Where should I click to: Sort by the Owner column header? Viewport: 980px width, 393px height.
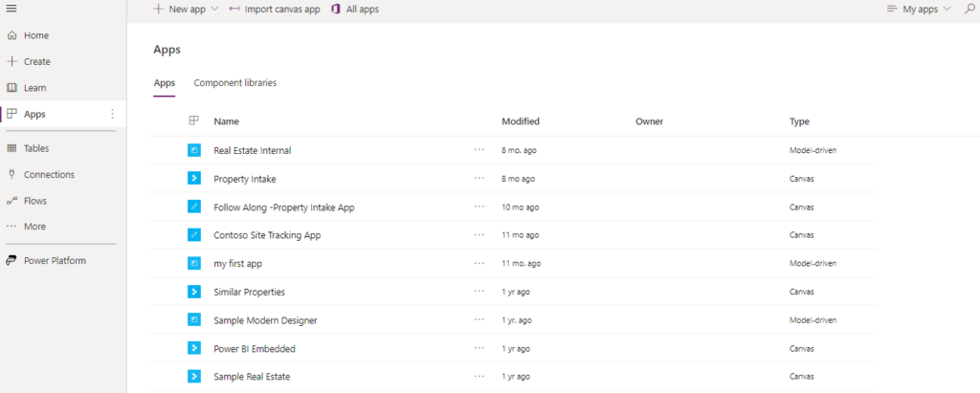coord(650,121)
